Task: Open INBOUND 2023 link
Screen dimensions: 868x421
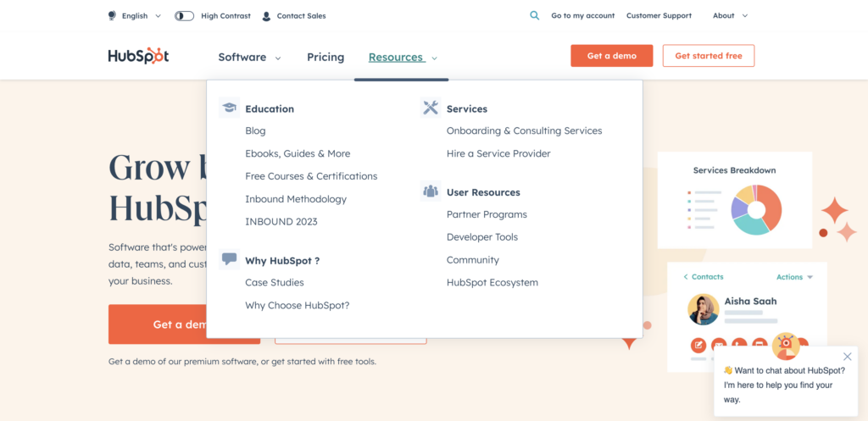Action: click(x=281, y=222)
